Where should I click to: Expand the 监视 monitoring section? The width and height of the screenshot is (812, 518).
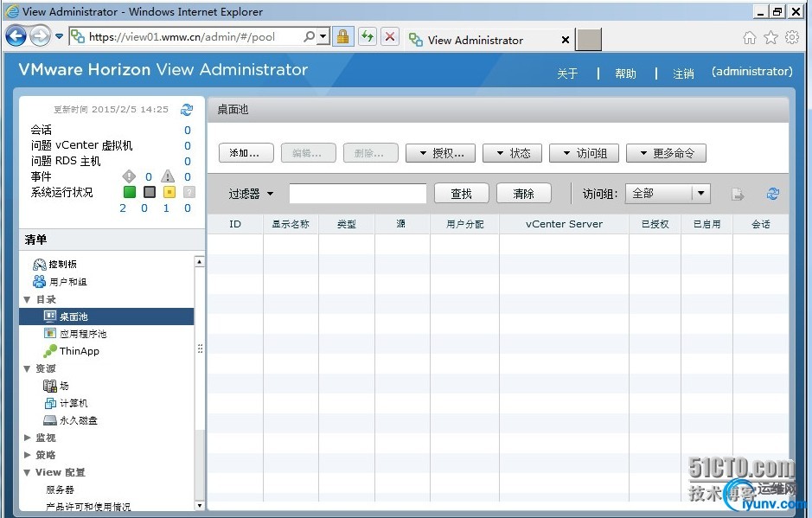pos(27,438)
